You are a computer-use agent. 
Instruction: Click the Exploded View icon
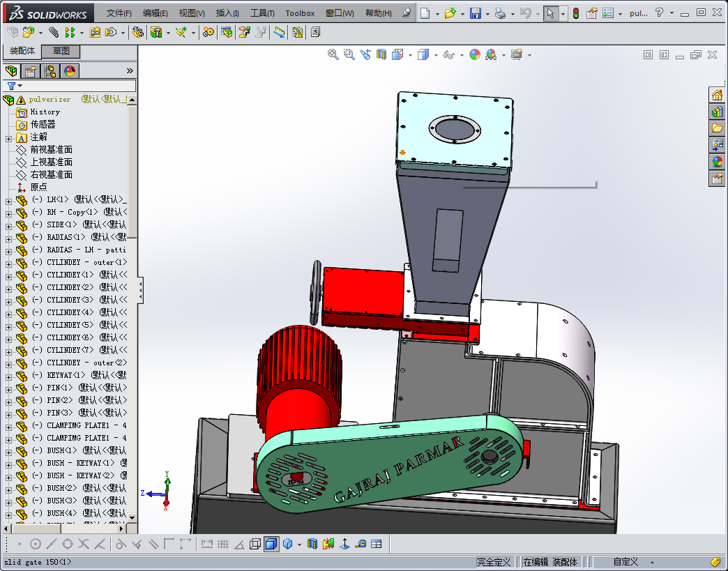click(244, 32)
